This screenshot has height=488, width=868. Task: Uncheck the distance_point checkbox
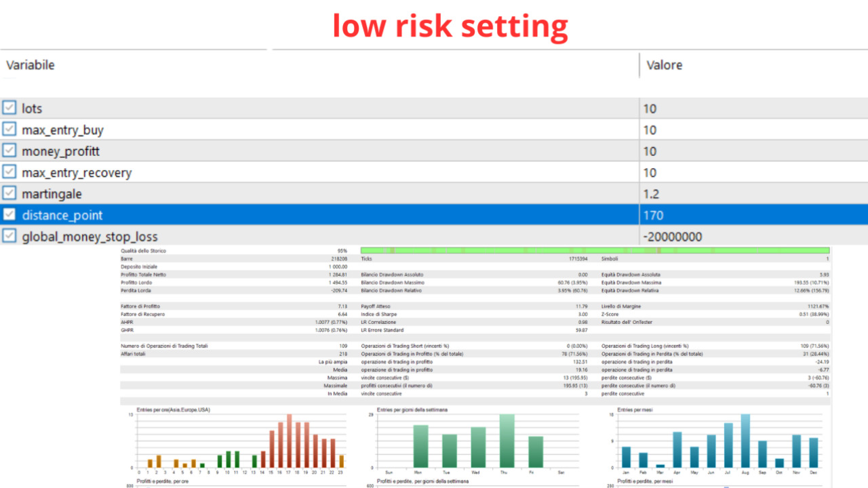tap(9, 215)
